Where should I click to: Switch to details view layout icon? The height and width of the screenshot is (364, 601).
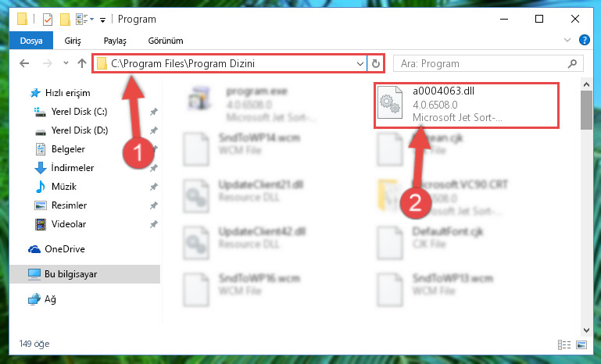coord(564,344)
